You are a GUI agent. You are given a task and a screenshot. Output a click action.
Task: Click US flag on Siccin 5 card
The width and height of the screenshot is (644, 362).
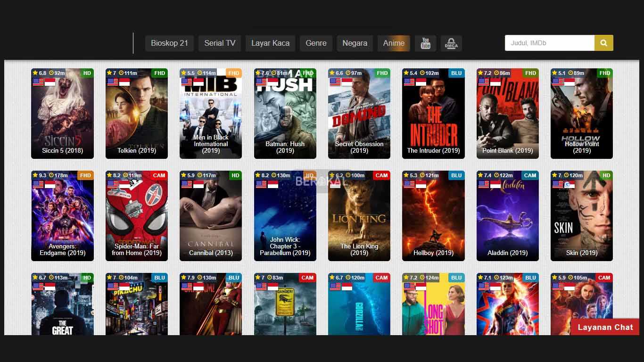click(x=38, y=82)
